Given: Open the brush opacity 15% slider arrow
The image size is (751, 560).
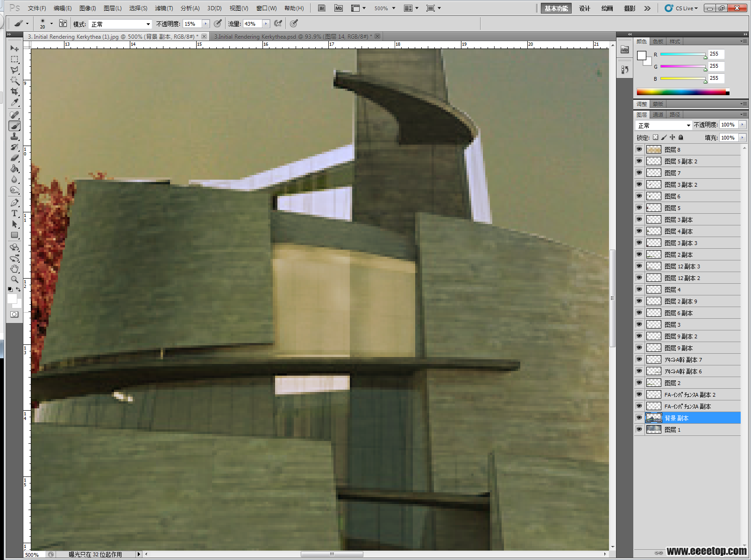Looking at the screenshot, I should tap(205, 24).
